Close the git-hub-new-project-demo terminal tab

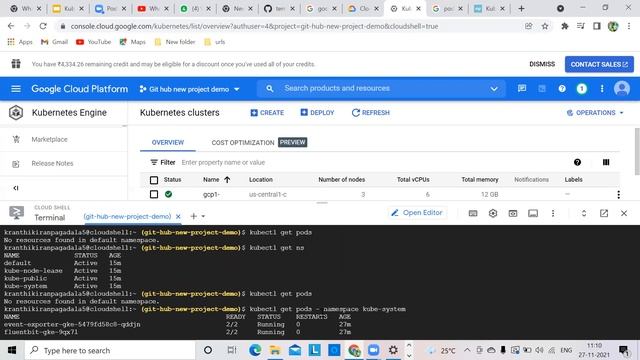coord(178,217)
